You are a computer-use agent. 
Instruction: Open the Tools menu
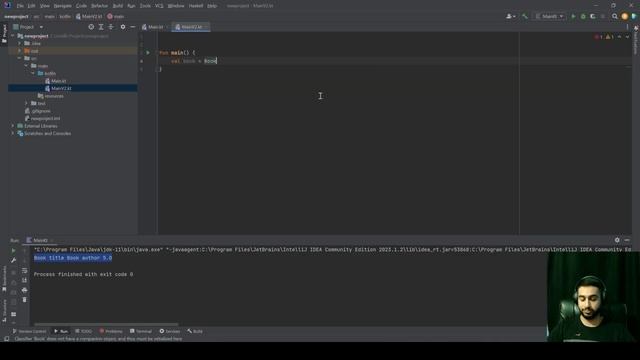point(145,6)
